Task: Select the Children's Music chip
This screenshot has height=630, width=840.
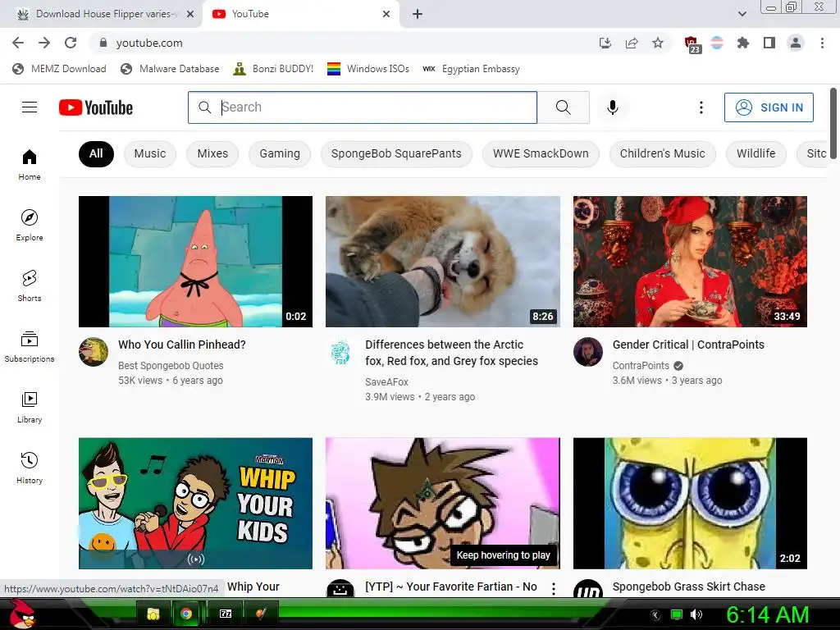Action: [x=662, y=153]
